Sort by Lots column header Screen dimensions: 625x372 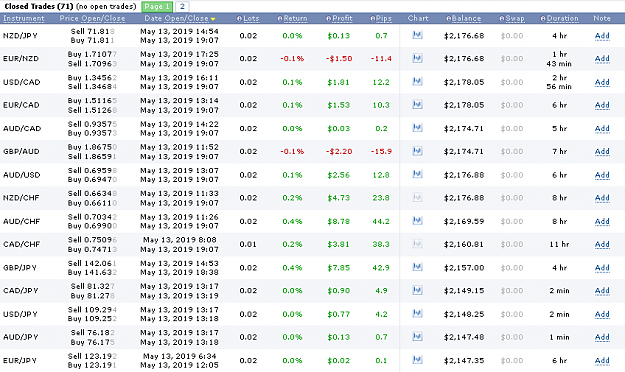(x=251, y=18)
